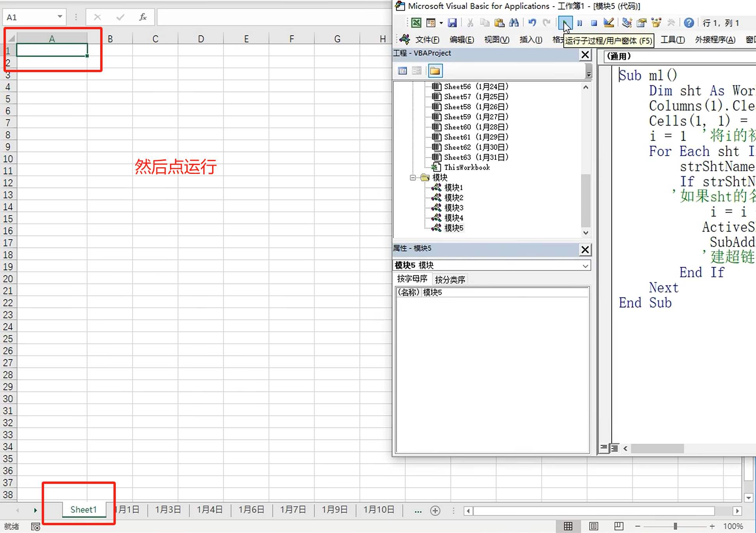Switch to the 1月3日 sheet tab
Viewport: 756px width, 533px height.
(168, 510)
